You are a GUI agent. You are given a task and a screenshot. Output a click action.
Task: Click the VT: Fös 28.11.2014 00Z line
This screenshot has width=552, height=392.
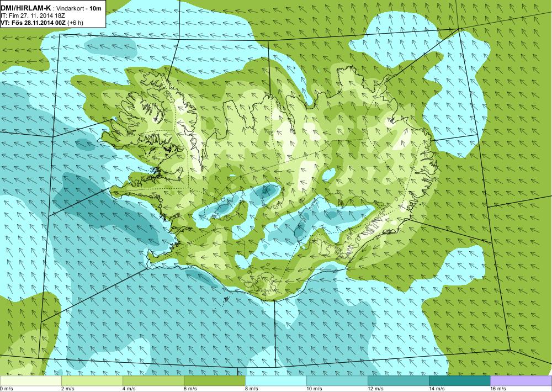coord(42,23)
